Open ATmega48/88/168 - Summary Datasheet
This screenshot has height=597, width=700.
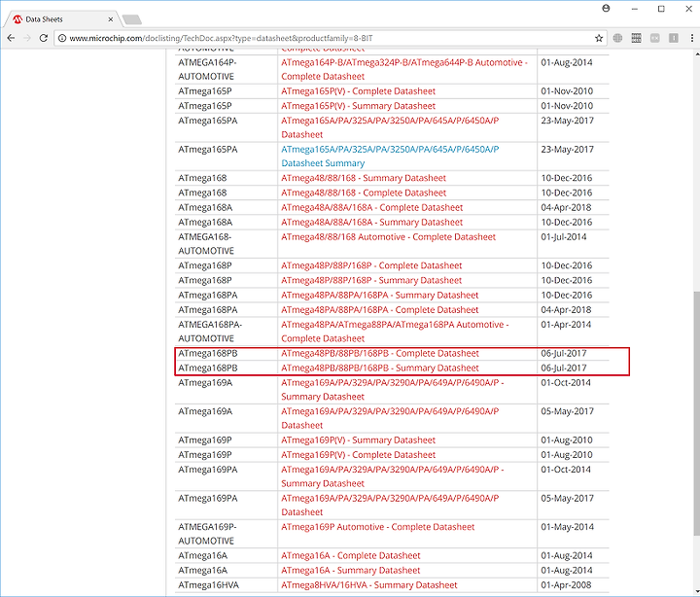coord(364,178)
